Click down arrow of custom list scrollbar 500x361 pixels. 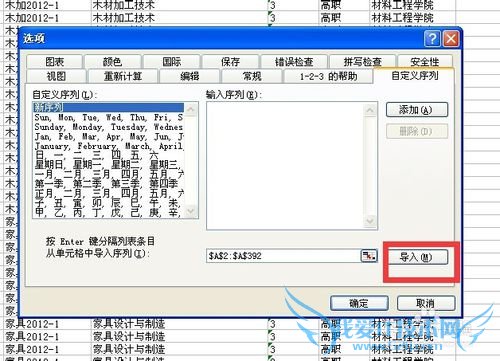(191, 211)
